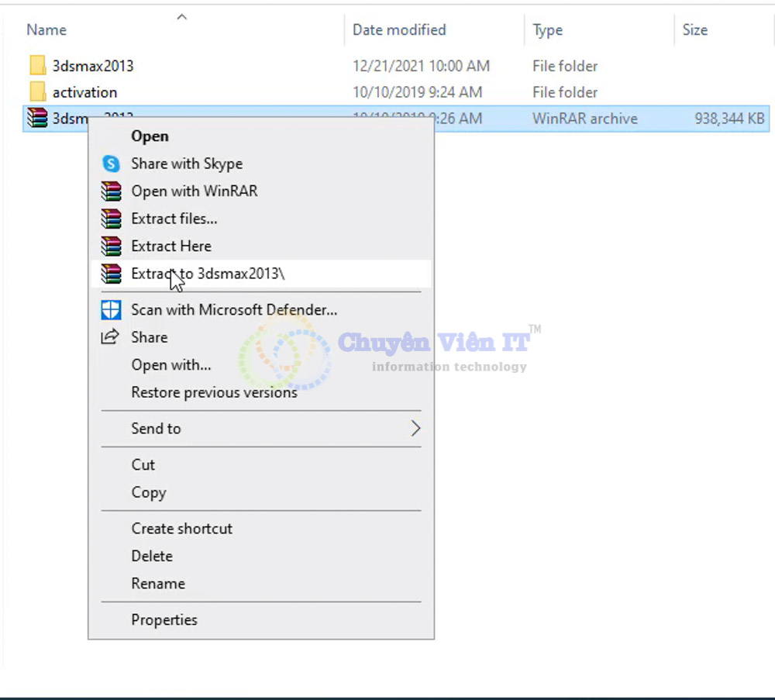
Task: Click date 10/10/2019 9:24 AM
Action: 417,92
